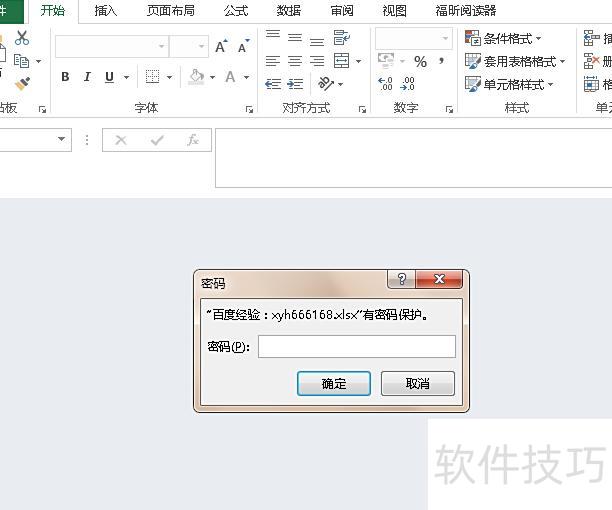612x510 pixels.
Task: Click Increase Font Size icon
Action: click(221, 46)
